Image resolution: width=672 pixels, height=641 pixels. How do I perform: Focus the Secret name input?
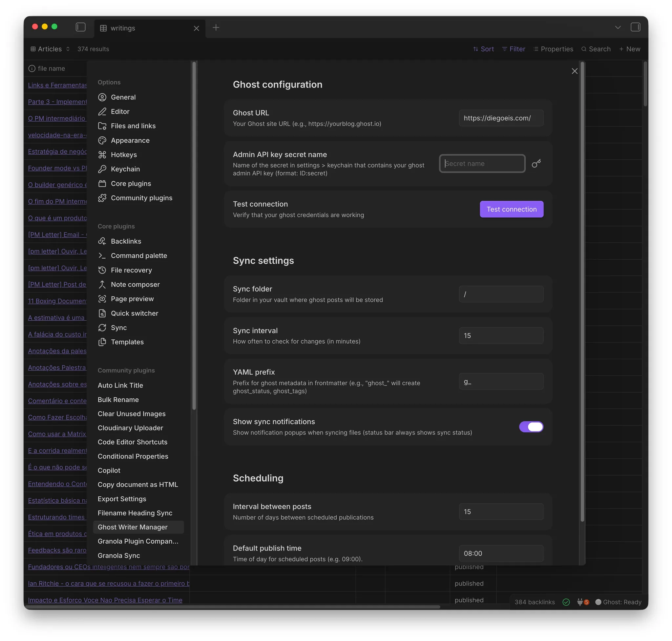(x=482, y=163)
